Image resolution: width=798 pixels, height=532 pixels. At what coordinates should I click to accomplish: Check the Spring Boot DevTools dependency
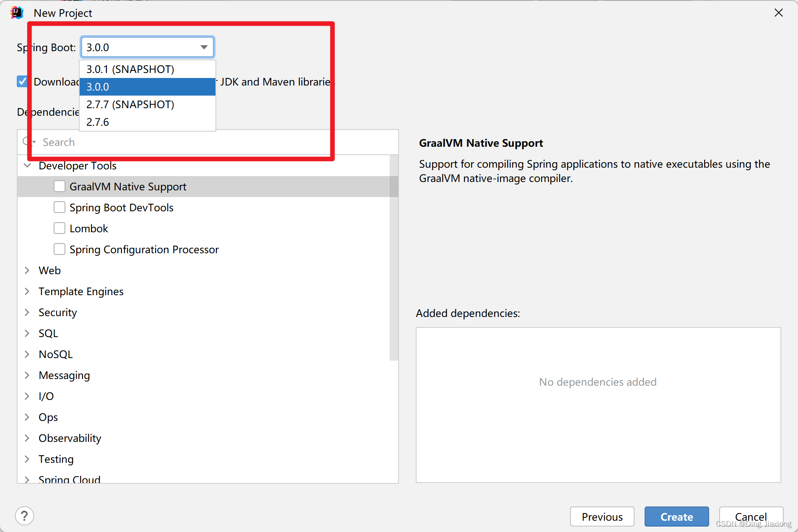pos(60,207)
